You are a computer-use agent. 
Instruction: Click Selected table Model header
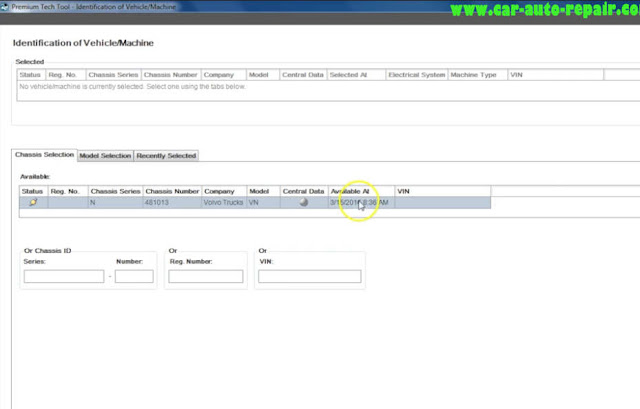(263, 75)
